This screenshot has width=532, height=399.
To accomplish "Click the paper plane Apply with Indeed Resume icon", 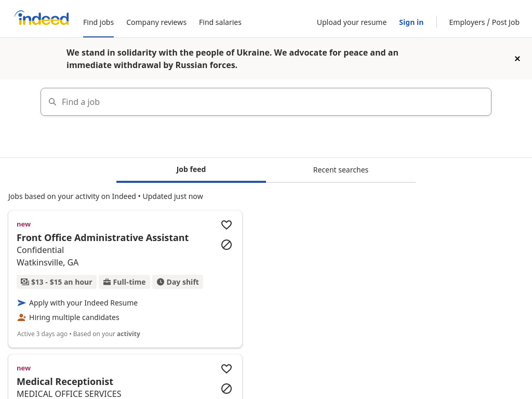I will pos(21,303).
